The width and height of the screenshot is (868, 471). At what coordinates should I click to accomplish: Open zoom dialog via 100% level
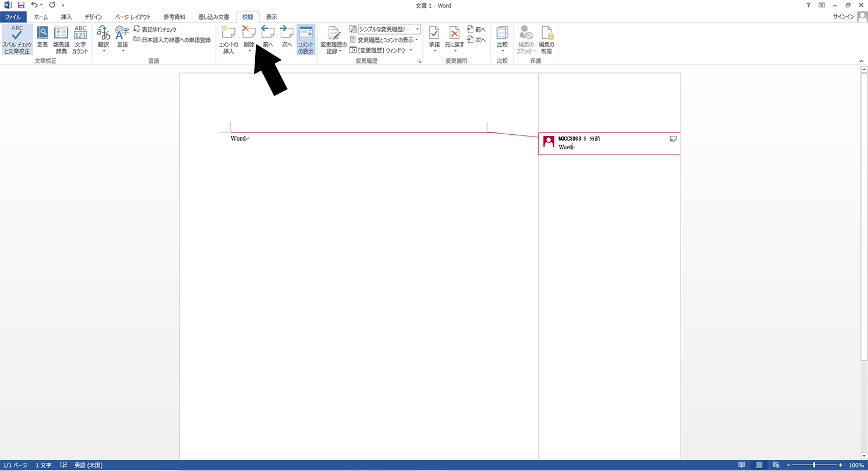pos(856,465)
